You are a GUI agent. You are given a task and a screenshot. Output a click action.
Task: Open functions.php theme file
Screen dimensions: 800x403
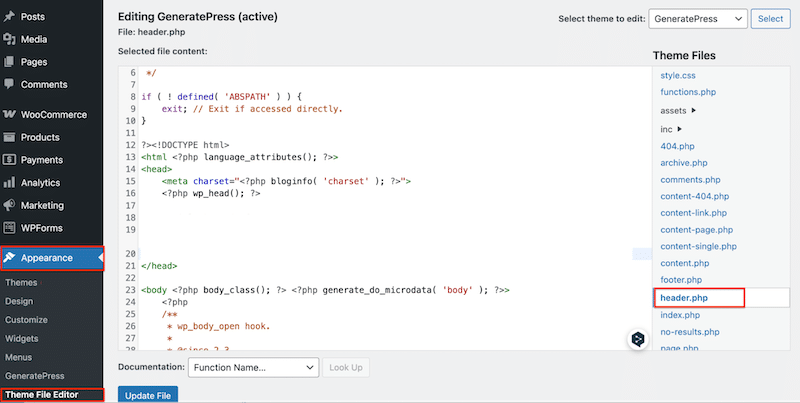coord(688,92)
